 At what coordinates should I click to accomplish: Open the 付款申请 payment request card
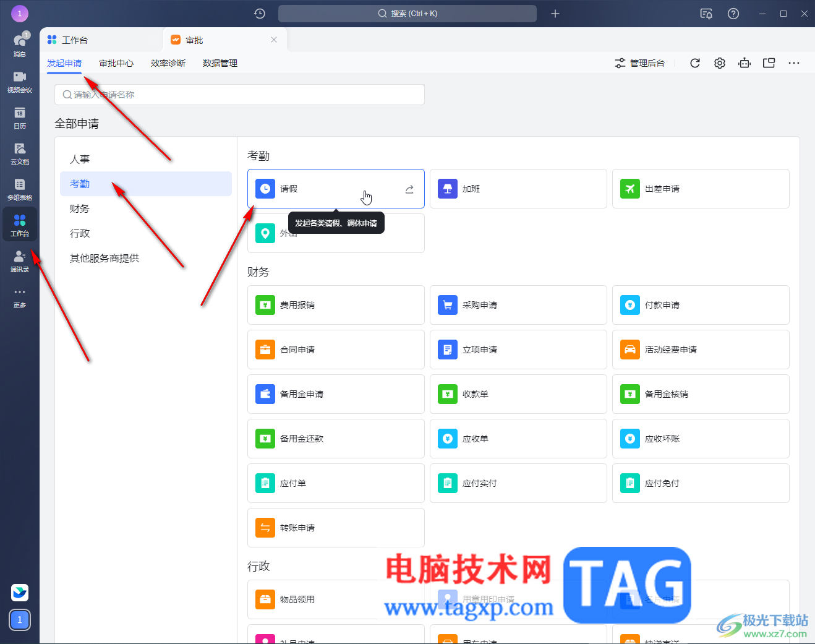[701, 305]
